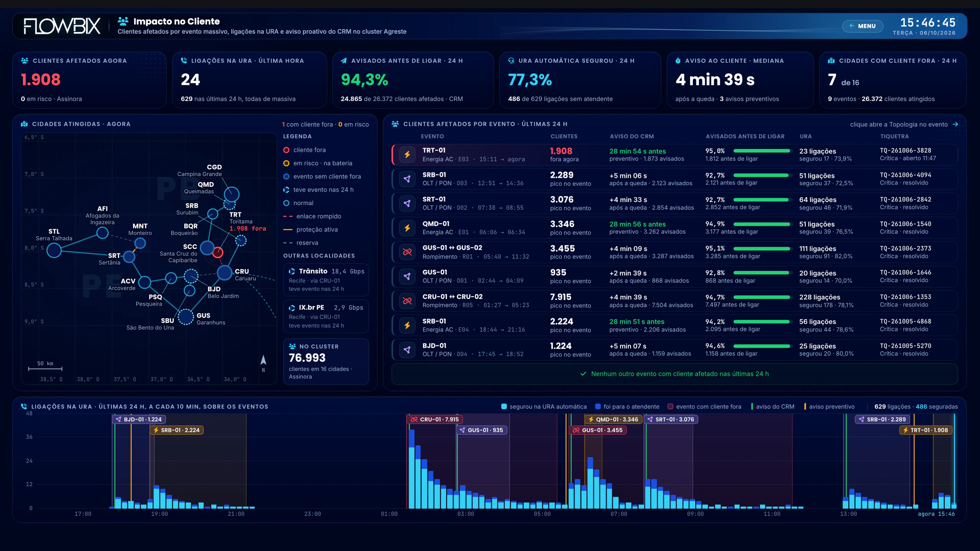Click the lightning icon of SRB-01 2.224 row
Screen dimensions: 980x551
(407, 326)
